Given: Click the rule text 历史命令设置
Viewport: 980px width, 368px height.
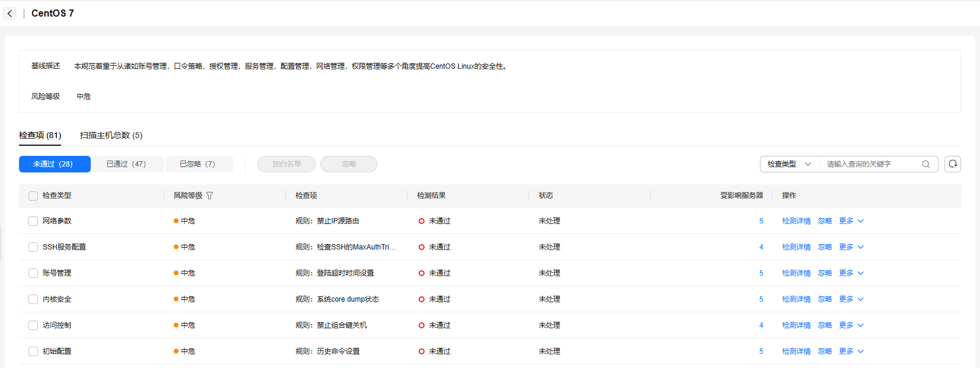Looking at the screenshot, I should pyautogui.click(x=338, y=351).
